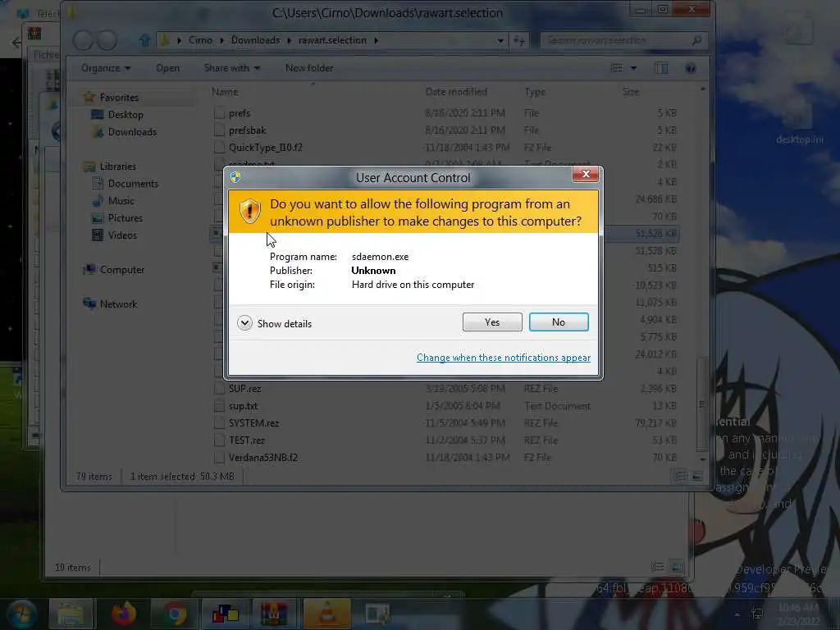
Task: Click Yes in User Account Control dialog
Action: (492, 322)
